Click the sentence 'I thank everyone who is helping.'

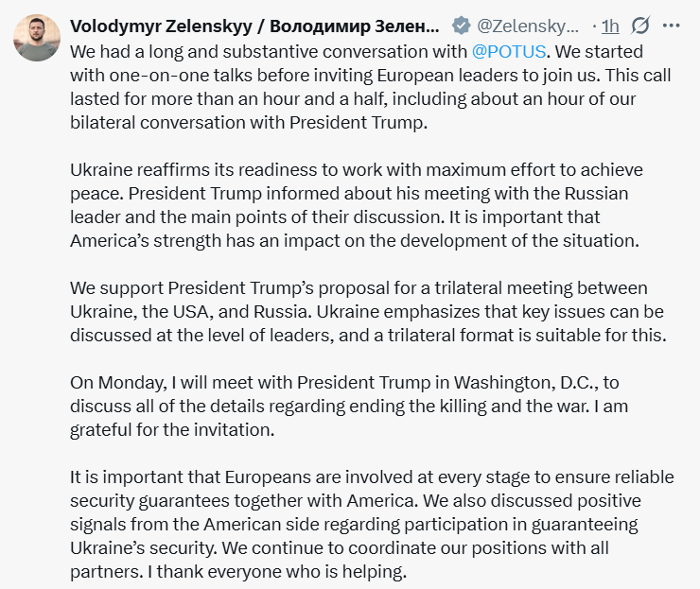[277, 572]
